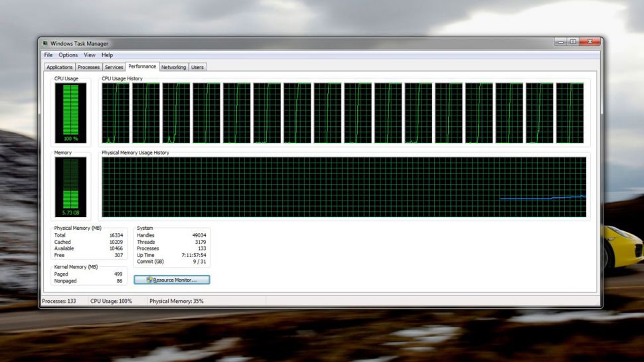Screen dimensions: 644x362
Task: Switch to the Networking tab
Action: (174, 67)
